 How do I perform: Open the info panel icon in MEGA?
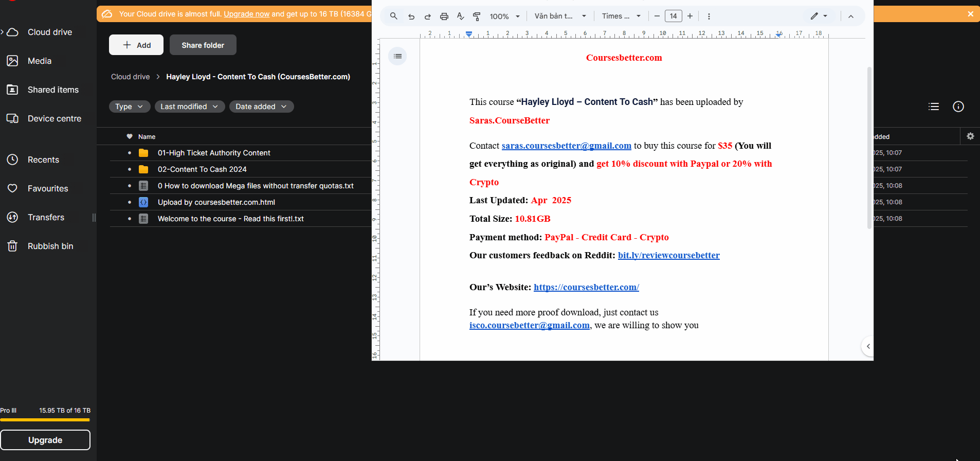(x=958, y=107)
